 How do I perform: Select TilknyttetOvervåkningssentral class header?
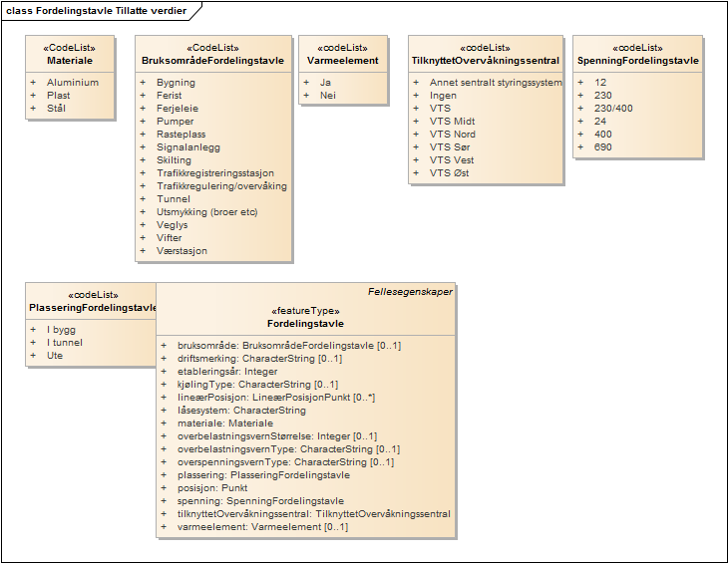pyautogui.click(x=485, y=61)
